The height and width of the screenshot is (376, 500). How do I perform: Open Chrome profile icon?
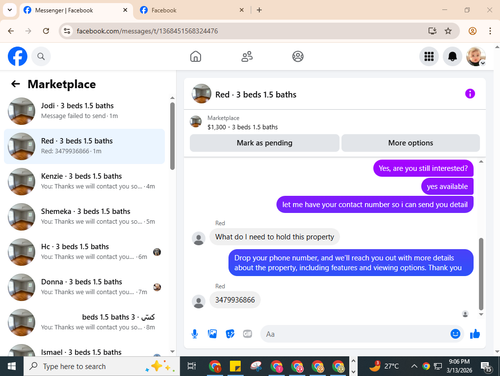tap(472, 31)
